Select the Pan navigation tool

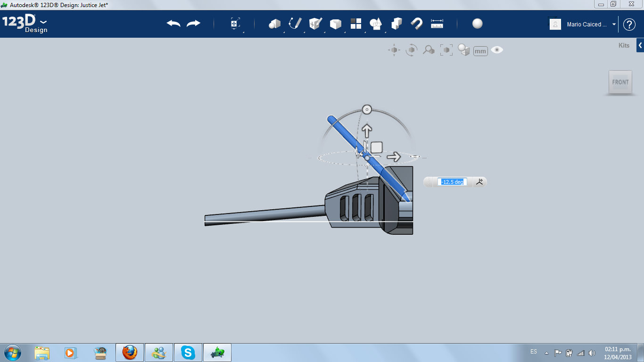point(394,50)
